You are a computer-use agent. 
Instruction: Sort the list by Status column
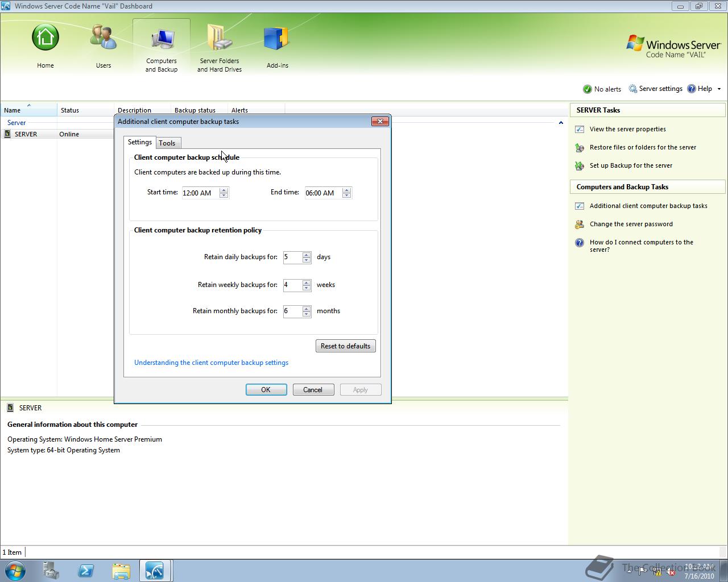pyautogui.click(x=85, y=110)
